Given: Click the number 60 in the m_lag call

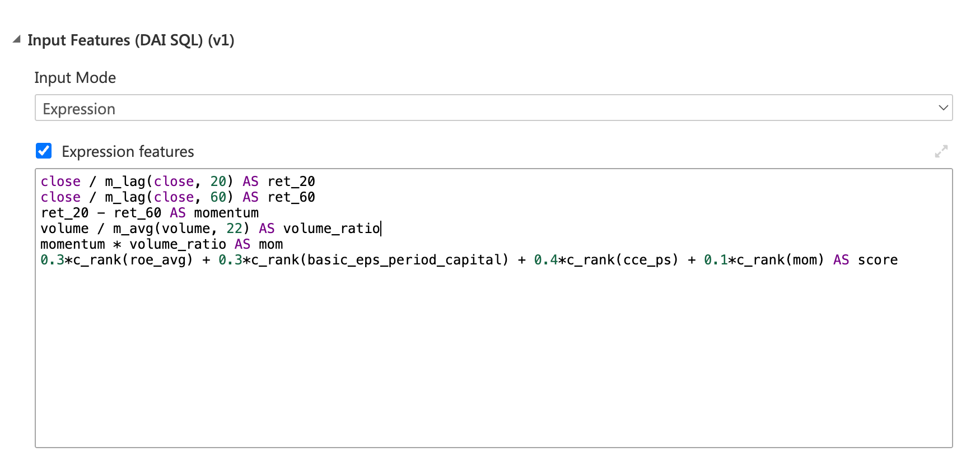Looking at the screenshot, I should click(x=218, y=197).
